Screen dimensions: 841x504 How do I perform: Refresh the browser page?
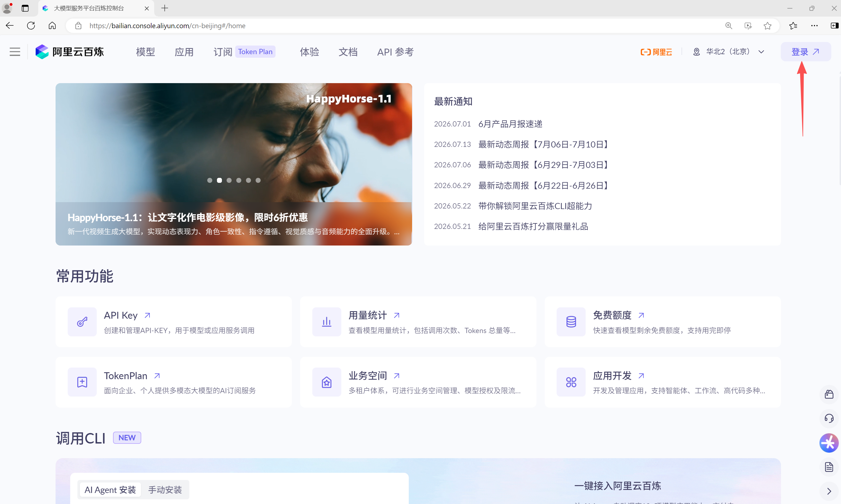(x=31, y=25)
